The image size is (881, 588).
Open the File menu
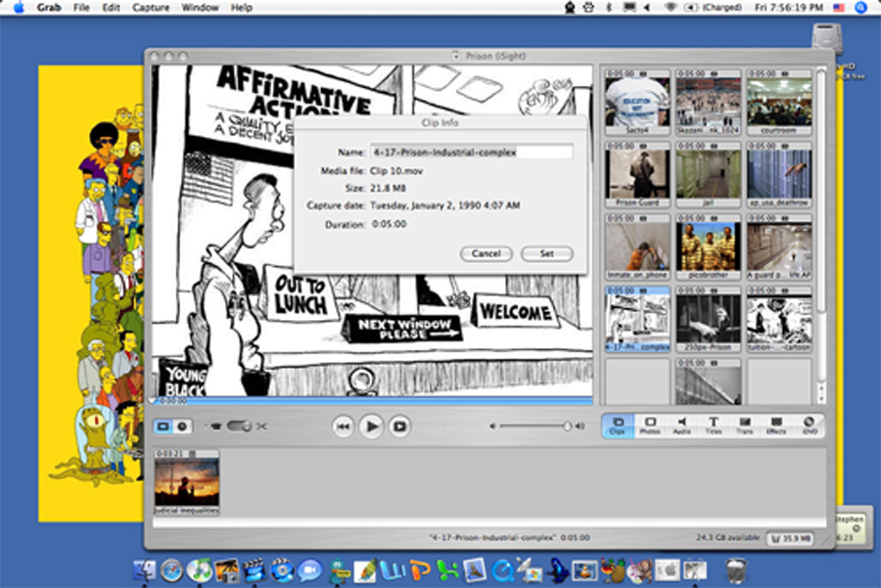[81, 7]
